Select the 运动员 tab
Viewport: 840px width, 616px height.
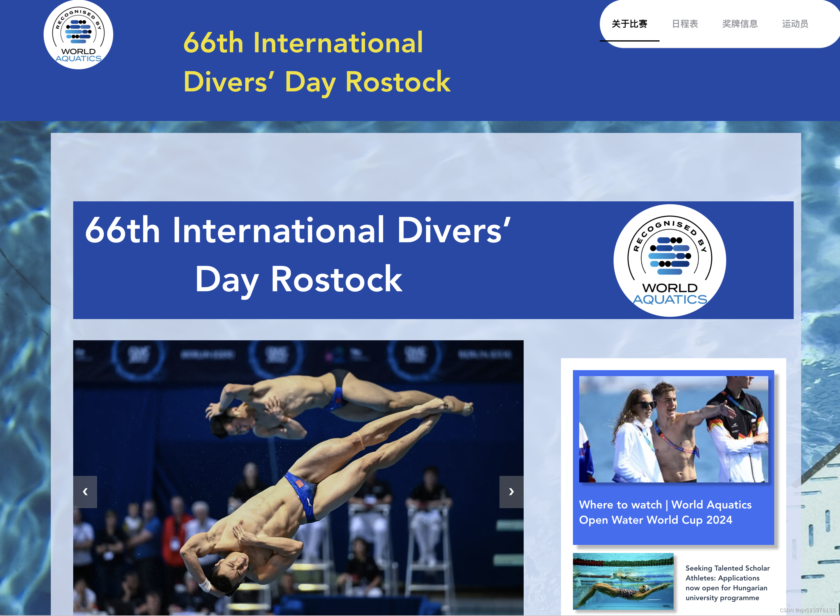coord(795,24)
